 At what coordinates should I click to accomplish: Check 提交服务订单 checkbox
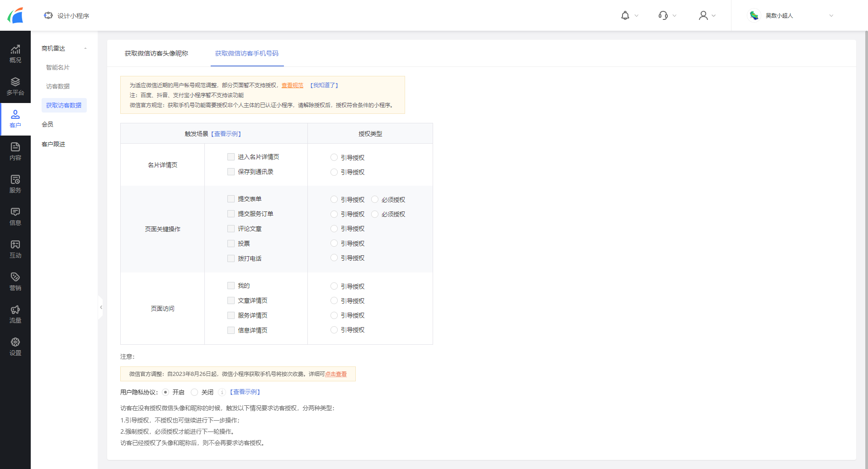tap(231, 214)
